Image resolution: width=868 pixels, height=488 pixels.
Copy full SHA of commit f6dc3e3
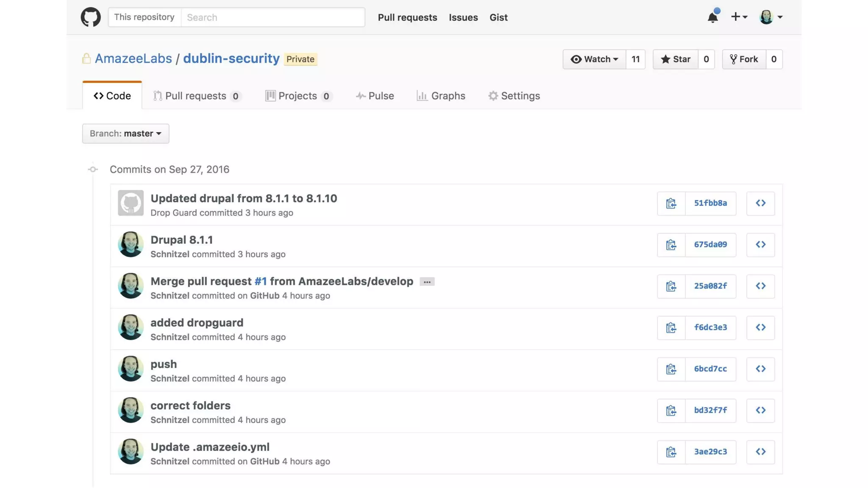tap(671, 327)
